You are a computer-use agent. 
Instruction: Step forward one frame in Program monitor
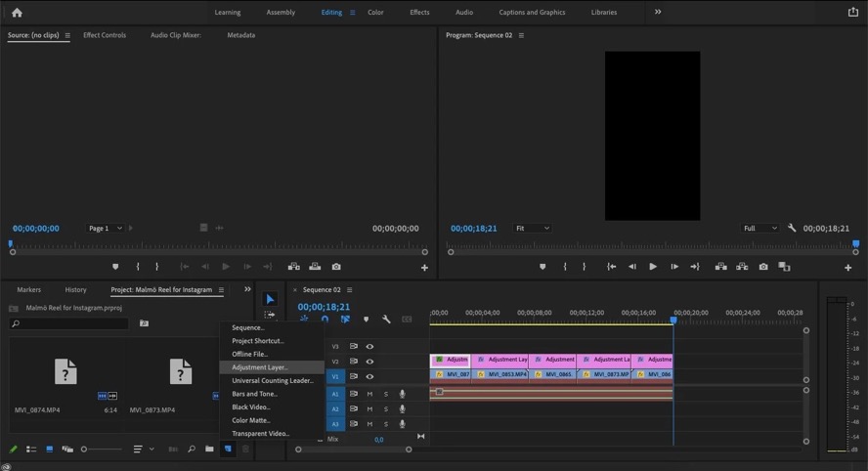point(674,266)
